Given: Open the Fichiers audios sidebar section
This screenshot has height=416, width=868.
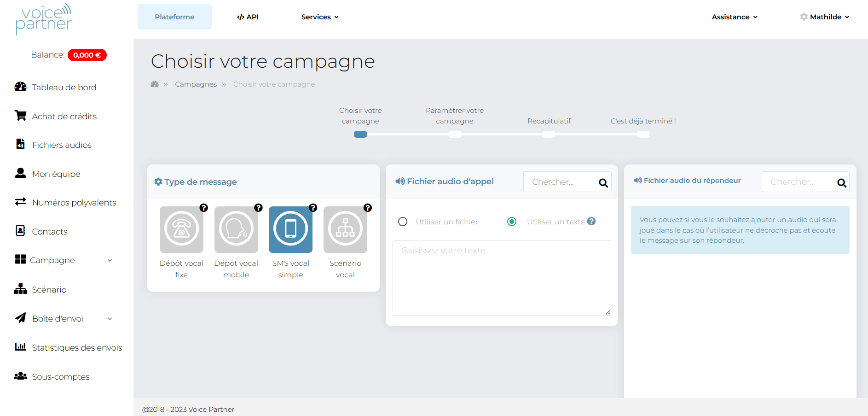Looking at the screenshot, I should (61, 144).
